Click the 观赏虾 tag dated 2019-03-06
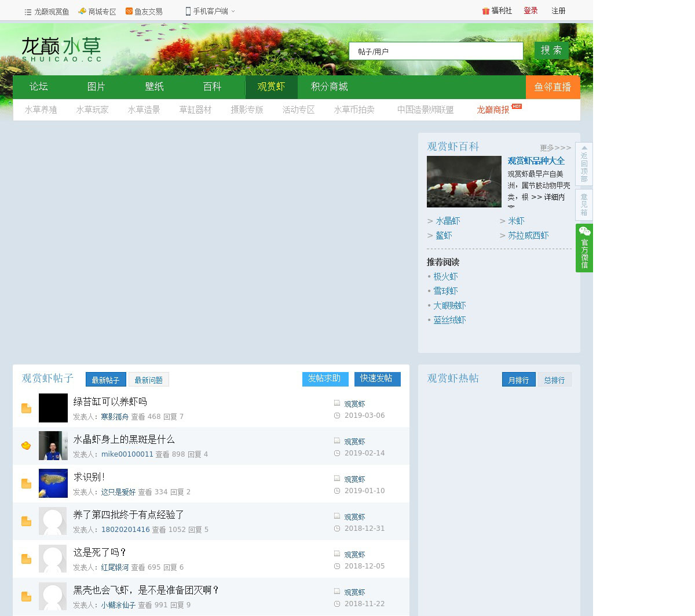 click(x=354, y=404)
